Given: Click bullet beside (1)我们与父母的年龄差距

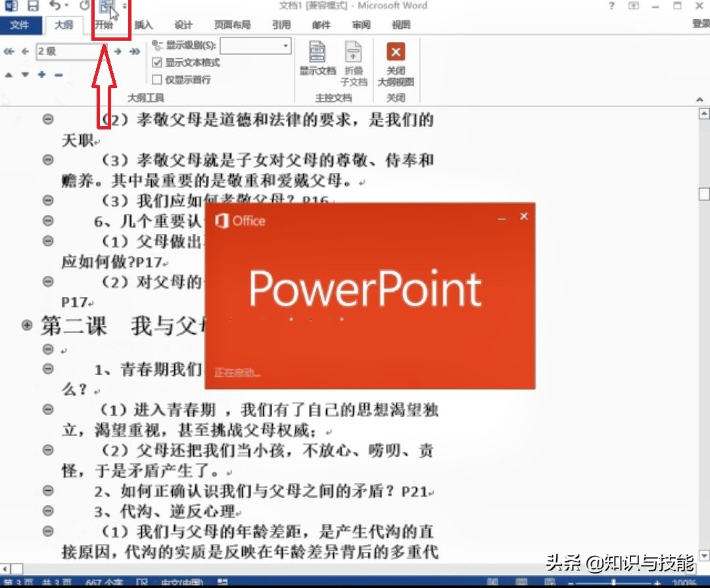Looking at the screenshot, I should [48, 531].
